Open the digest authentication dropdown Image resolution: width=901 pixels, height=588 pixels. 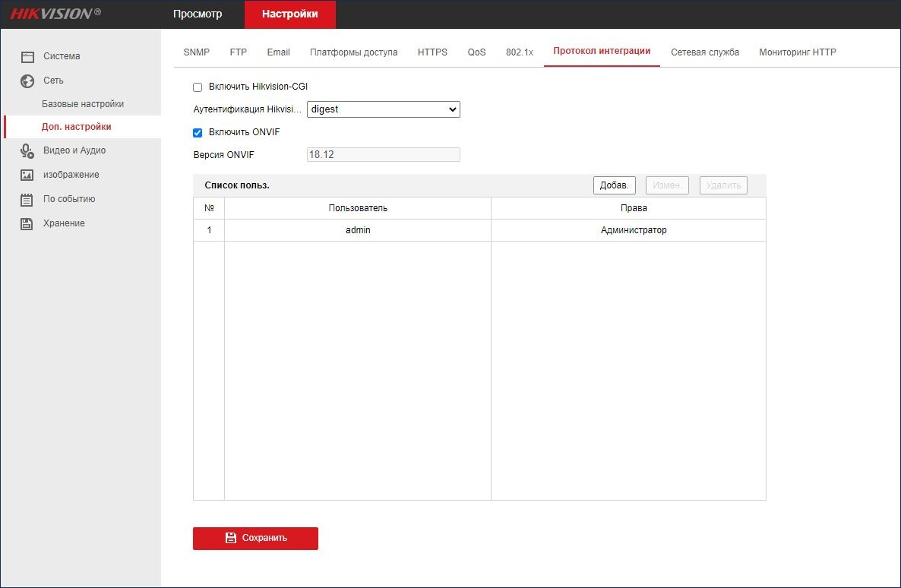coord(384,109)
